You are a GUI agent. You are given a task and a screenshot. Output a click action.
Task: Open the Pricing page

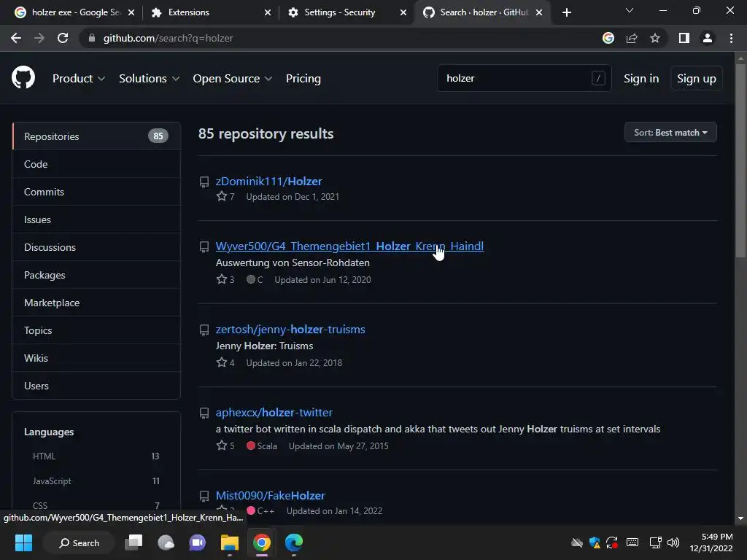tap(303, 79)
